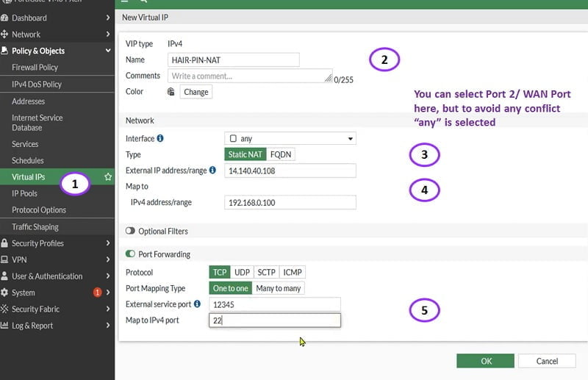The width and height of the screenshot is (588, 380).
Task: Select One to one port mapping
Action: click(231, 288)
